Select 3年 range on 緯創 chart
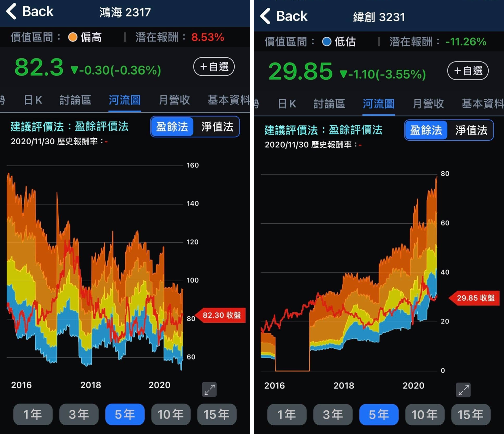The height and width of the screenshot is (434, 504). (333, 415)
